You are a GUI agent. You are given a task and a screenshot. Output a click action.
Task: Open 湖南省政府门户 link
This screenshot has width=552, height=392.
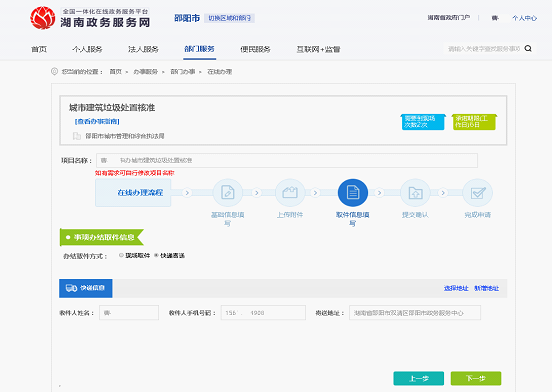[x=448, y=18]
